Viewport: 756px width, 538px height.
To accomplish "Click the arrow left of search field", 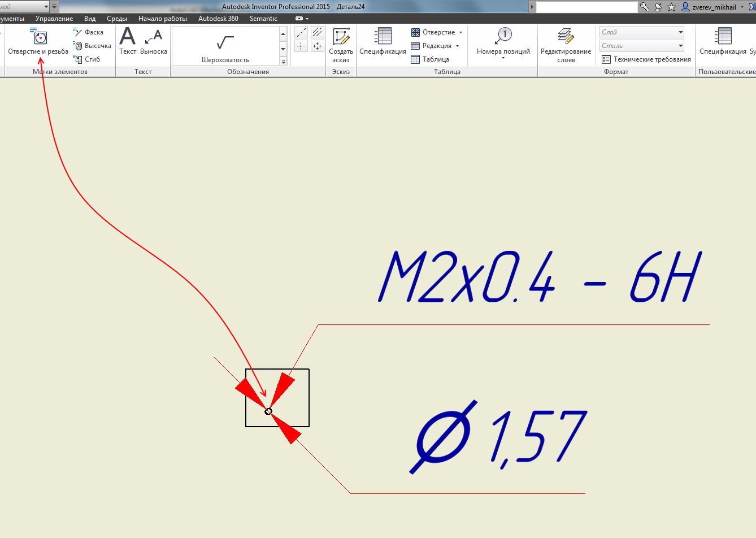I will [532, 7].
